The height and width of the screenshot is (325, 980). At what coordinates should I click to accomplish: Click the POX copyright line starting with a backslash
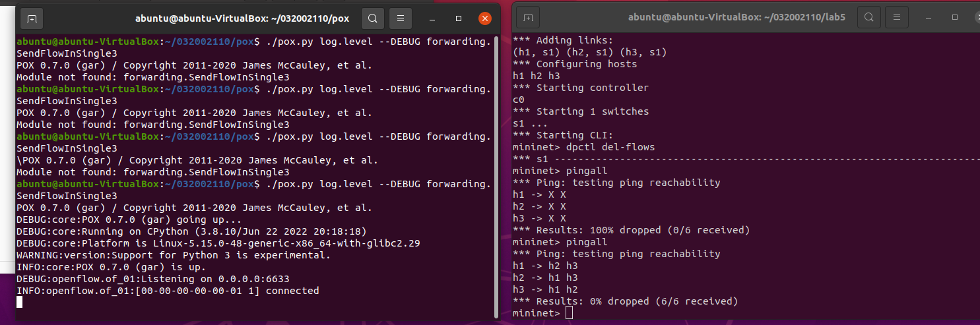point(197,160)
